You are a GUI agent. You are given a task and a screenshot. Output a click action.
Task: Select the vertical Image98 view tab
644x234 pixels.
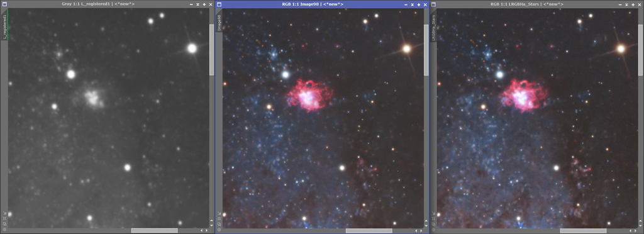click(x=219, y=23)
